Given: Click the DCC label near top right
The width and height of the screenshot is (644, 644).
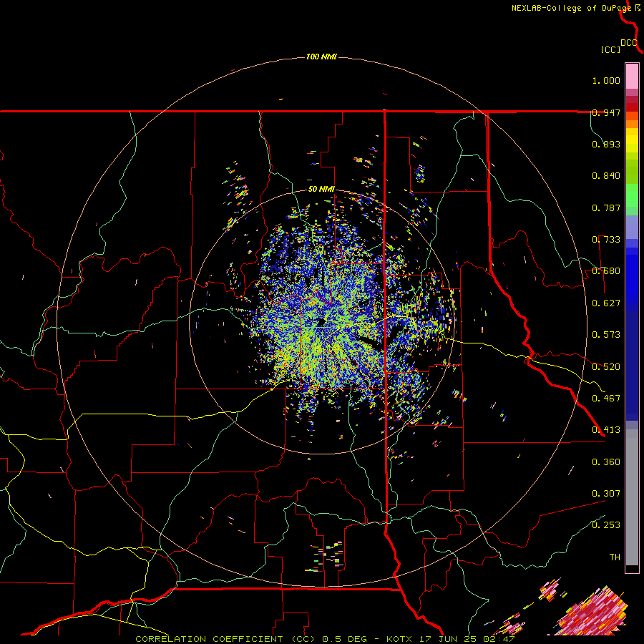Looking at the screenshot, I should point(629,43).
